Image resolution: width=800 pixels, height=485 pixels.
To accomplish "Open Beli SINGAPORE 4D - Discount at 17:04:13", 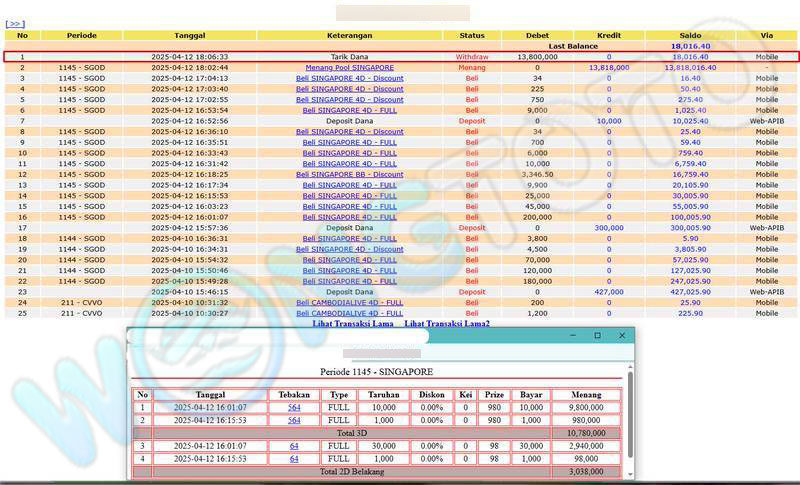I will point(349,78).
